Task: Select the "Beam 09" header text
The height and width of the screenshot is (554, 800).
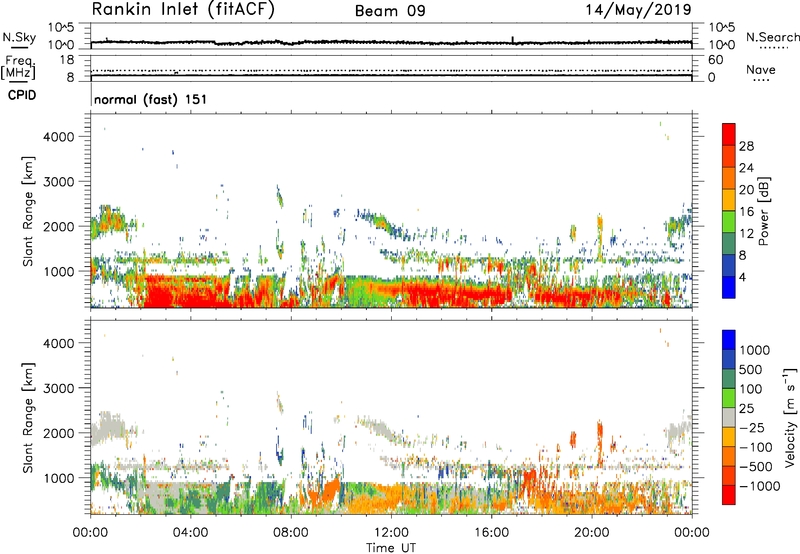Action: click(390, 11)
